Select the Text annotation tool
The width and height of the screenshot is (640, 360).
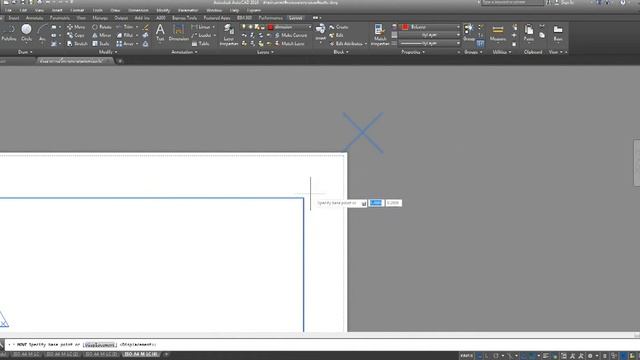point(160,33)
